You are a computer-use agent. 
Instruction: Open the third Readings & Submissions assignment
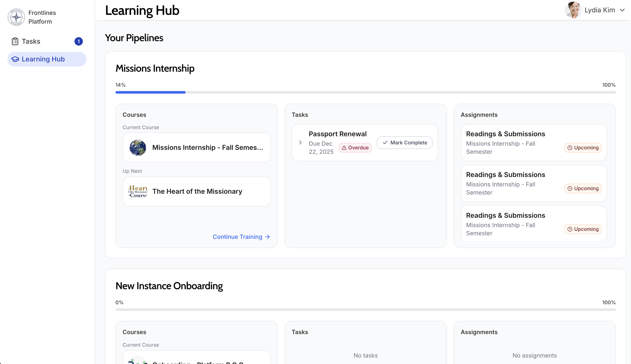(534, 224)
